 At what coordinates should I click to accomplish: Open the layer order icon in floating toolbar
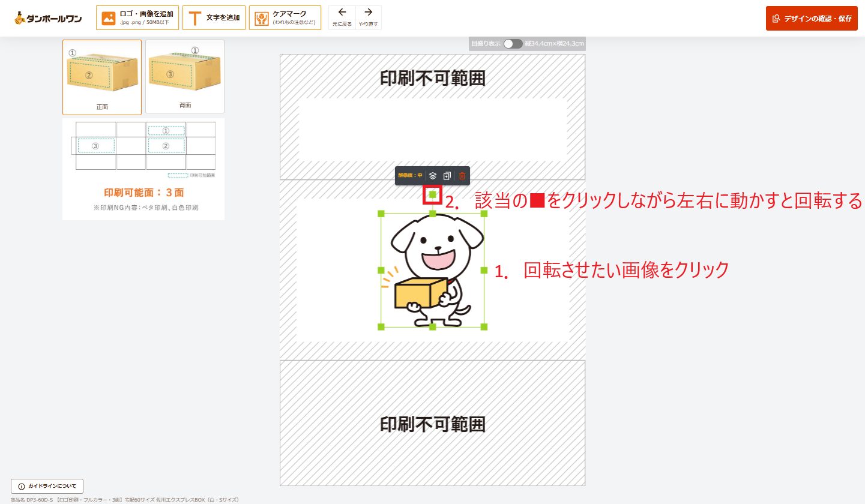click(433, 176)
